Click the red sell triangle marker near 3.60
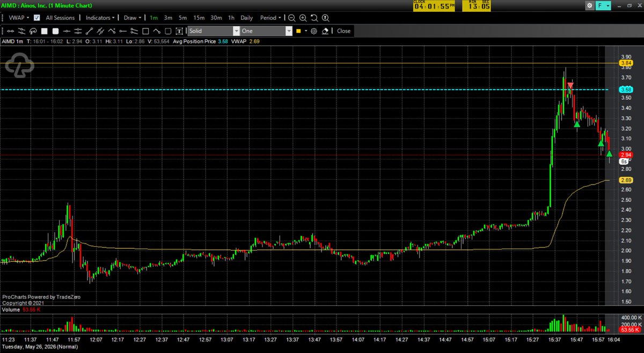Screen dimensions: 644x353 570,85
